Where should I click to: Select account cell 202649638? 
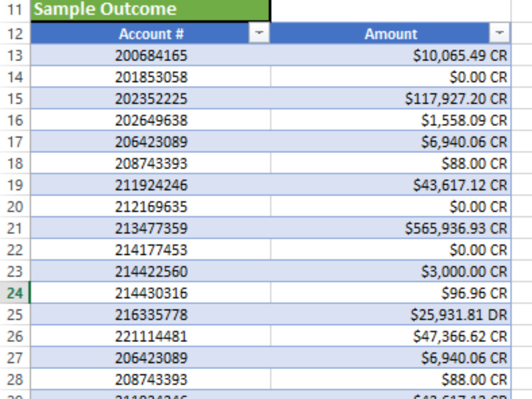click(x=151, y=120)
